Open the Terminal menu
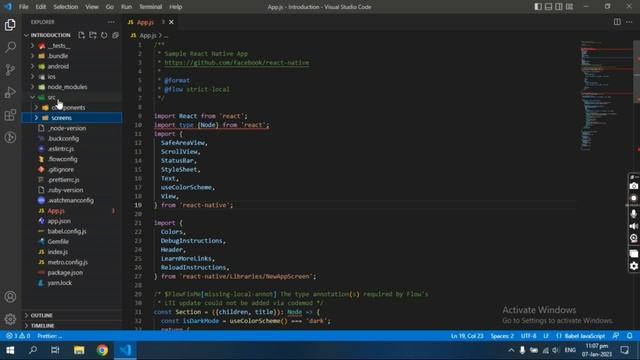 [150, 7]
